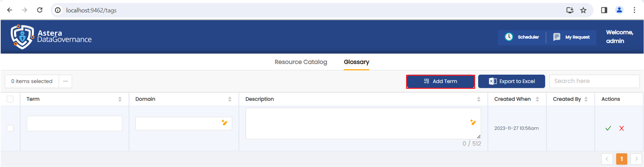Open the Scheduler clock icon
644x167 pixels.
click(x=509, y=37)
